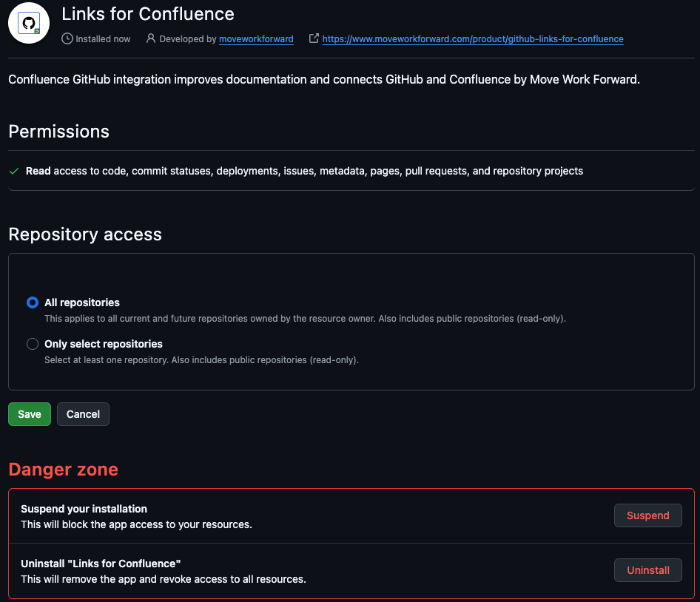
Task: Click the clock icon beside Installed now
Action: pos(67,38)
